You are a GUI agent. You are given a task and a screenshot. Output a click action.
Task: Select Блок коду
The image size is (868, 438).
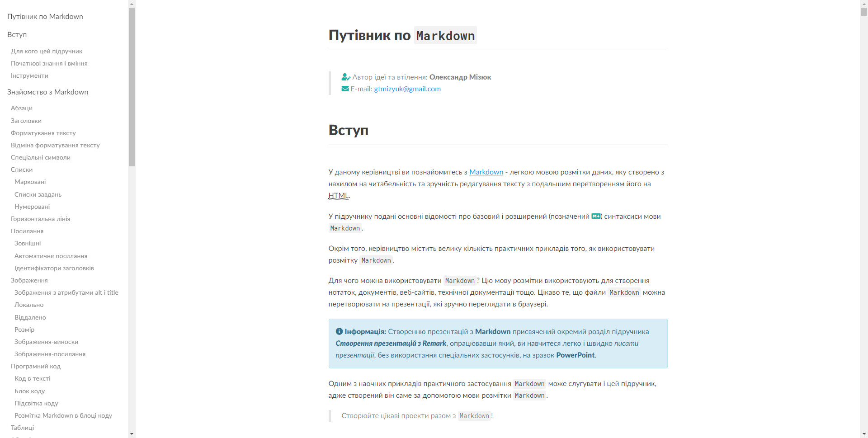(30, 391)
